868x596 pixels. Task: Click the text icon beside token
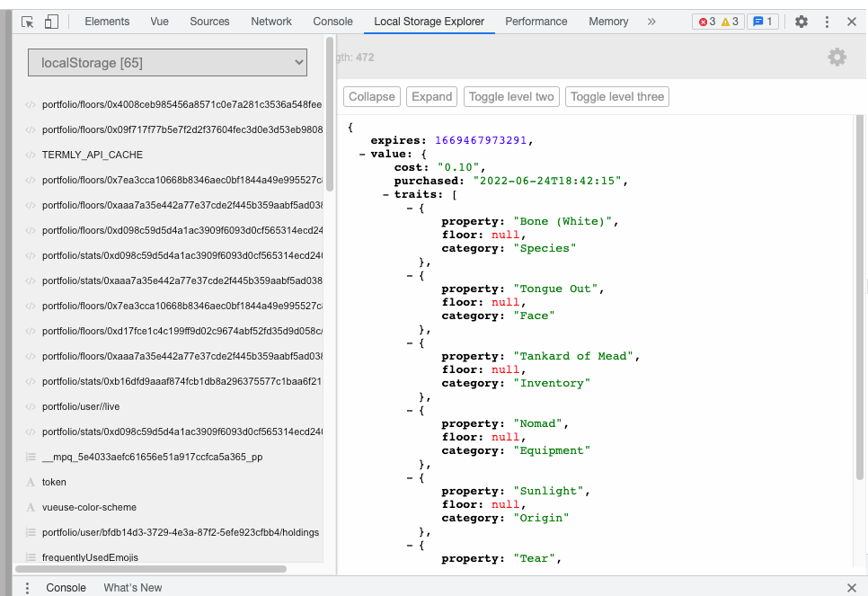31,482
